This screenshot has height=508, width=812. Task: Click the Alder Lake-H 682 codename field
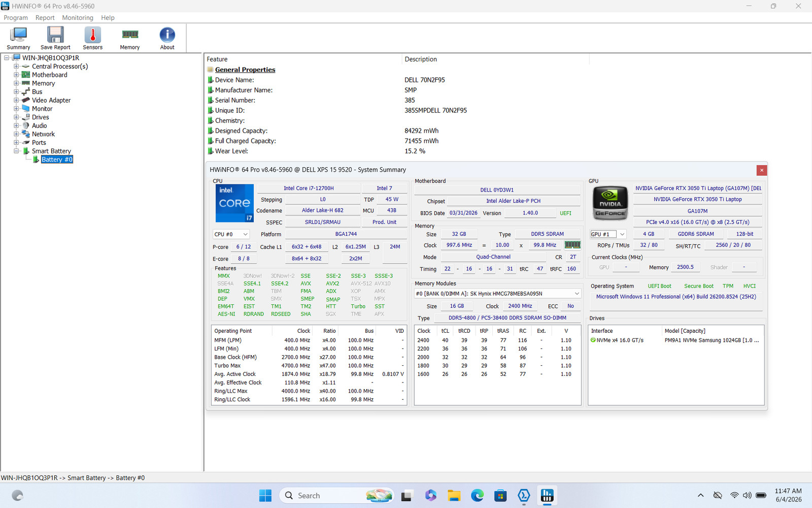(x=323, y=210)
